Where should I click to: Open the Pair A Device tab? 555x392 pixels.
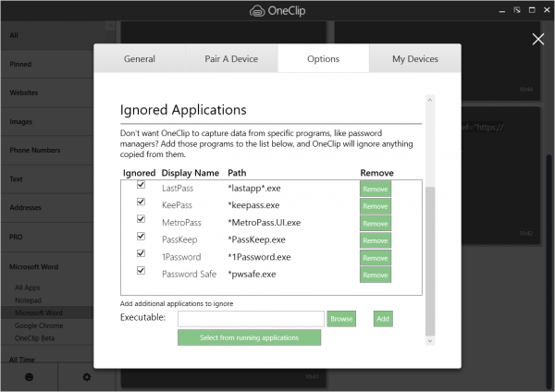point(231,59)
